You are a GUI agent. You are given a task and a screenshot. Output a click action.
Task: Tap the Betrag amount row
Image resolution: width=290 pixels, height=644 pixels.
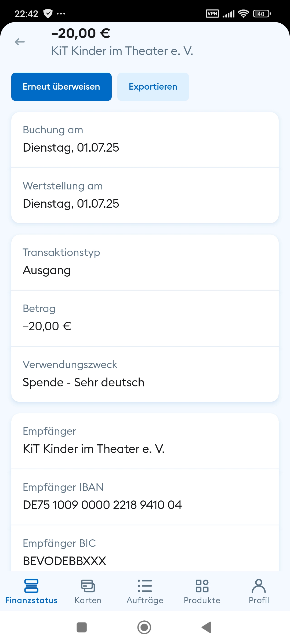tap(145, 318)
